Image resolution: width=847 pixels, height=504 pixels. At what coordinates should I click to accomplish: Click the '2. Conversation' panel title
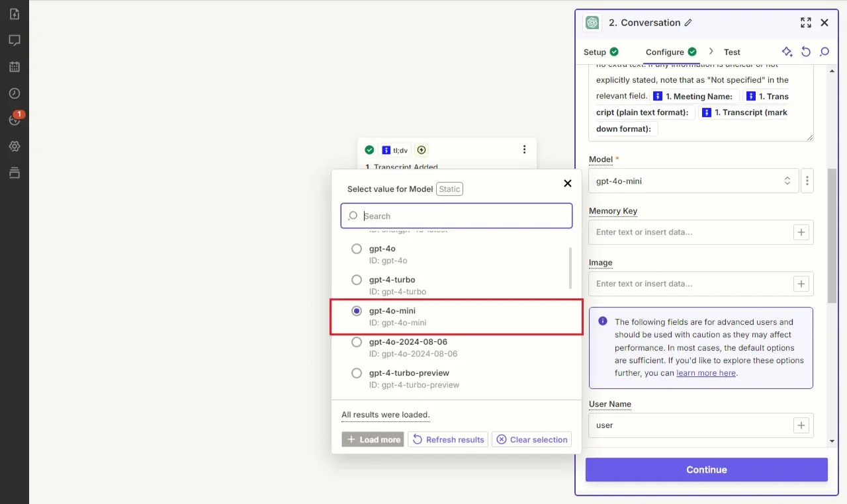click(644, 22)
